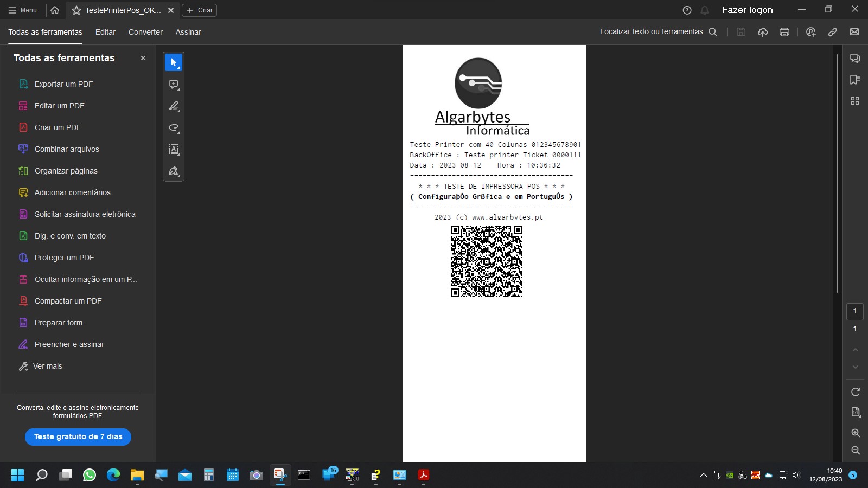Screen dimensions: 868x488
Task: Upload file to cloud storage
Action: click(763, 32)
